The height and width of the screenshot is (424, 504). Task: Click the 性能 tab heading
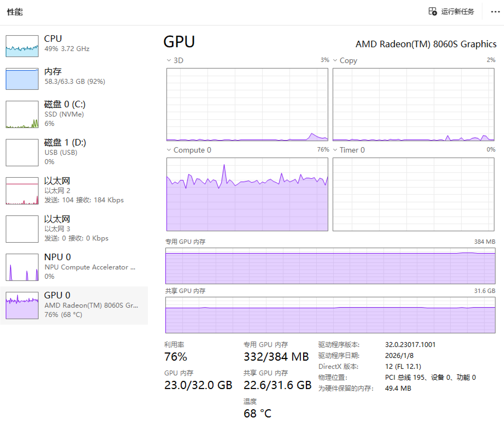click(x=14, y=12)
